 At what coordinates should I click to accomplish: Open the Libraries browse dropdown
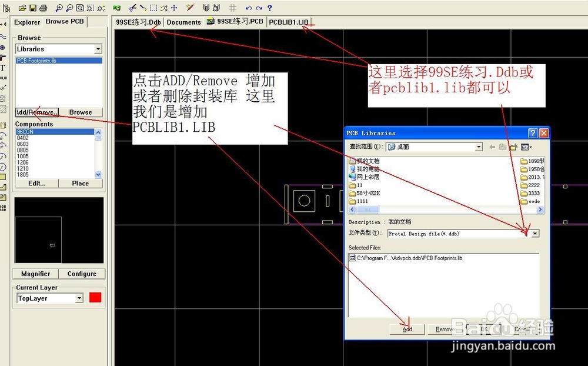coord(98,49)
